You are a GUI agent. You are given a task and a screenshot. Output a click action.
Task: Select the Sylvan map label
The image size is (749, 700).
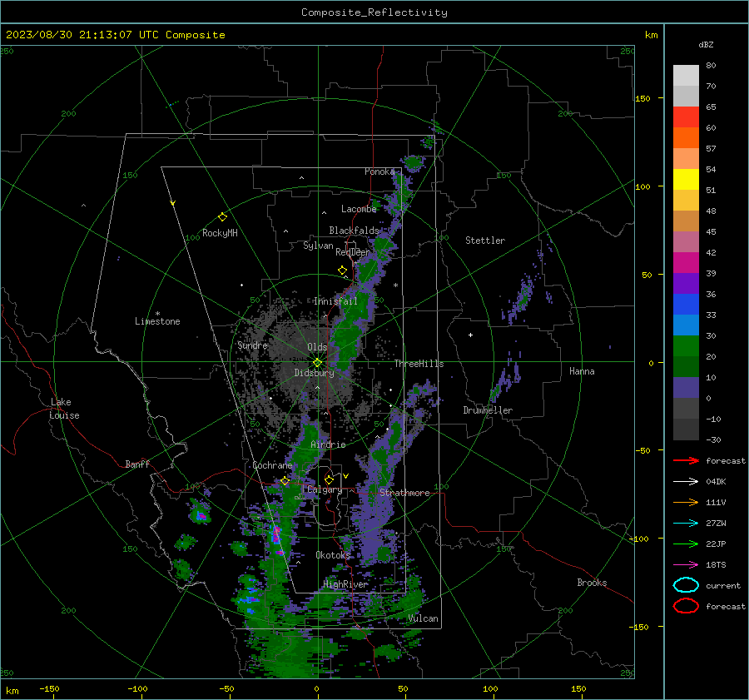pos(318,246)
